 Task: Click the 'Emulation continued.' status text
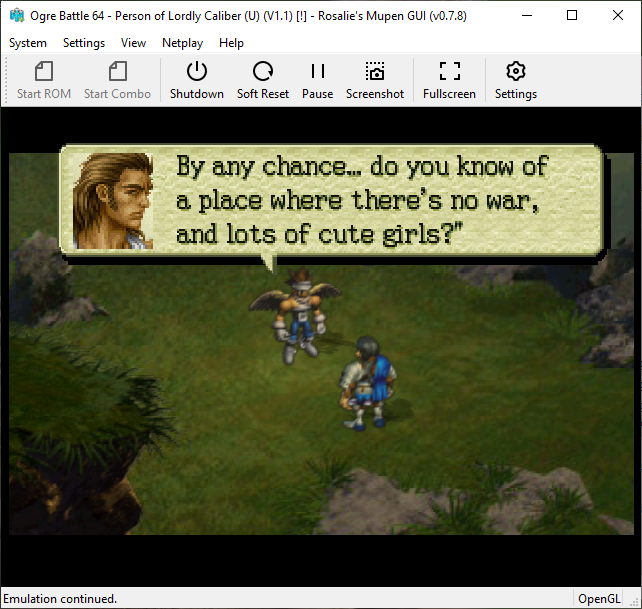(x=60, y=599)
